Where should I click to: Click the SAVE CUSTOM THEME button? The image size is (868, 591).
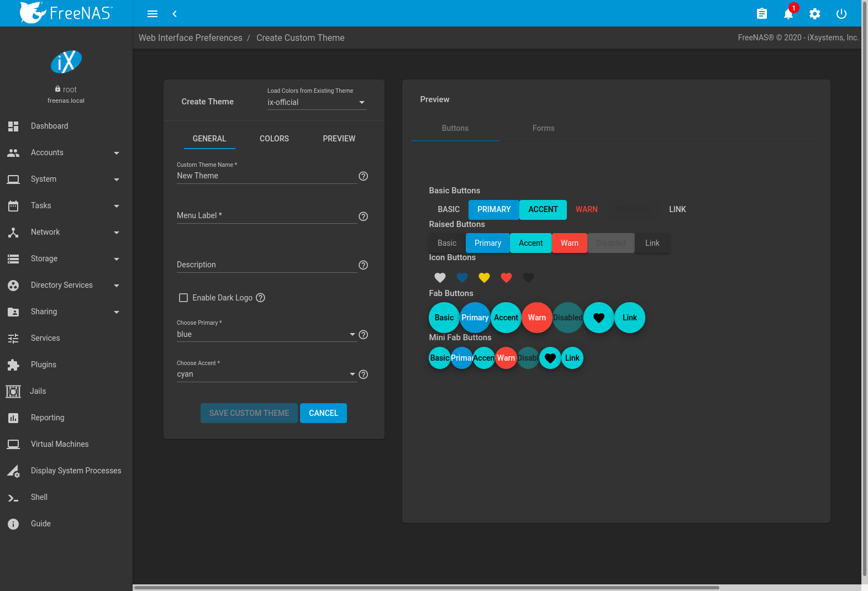click(249, 413)
